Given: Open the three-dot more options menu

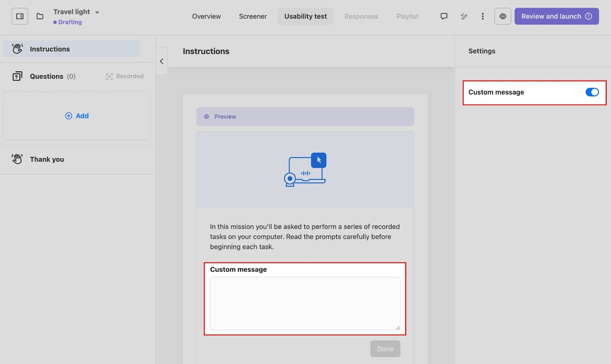Looking at the screenshot, I should tap(483, 16).
